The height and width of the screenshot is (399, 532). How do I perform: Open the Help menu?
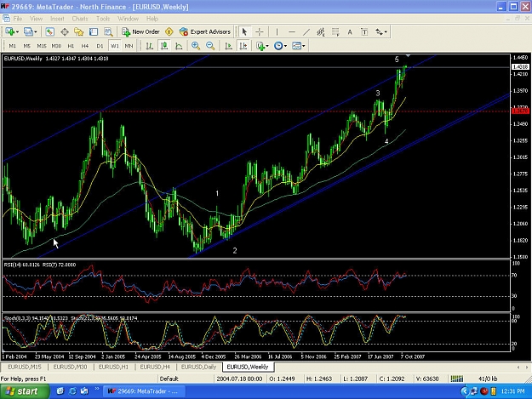(x=152, y=19)
